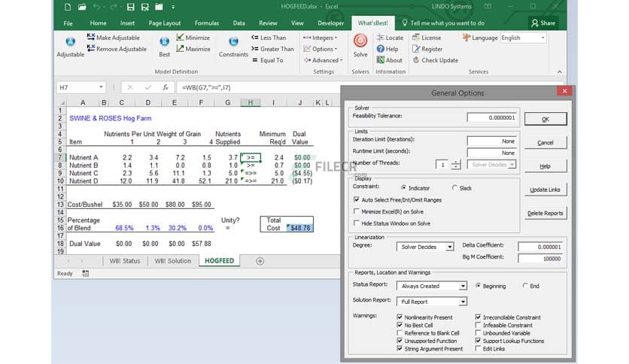Open the Formulas ribbon tab
Viewport: 629px width, 364px height.
(x=206, y=23)
